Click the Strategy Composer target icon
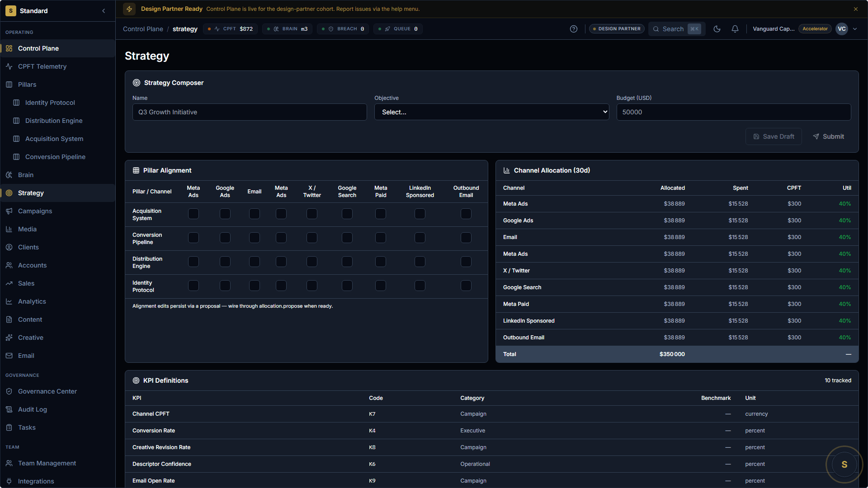This screenshot has height=488, width=868. (x=136, y=83)
